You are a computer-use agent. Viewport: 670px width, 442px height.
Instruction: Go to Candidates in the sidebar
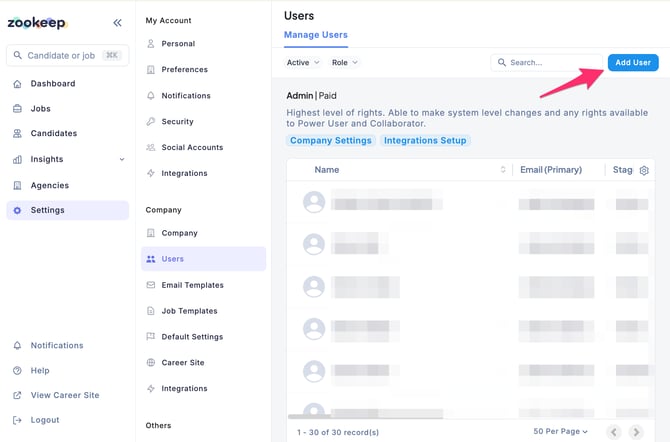(x=53, y=134)
